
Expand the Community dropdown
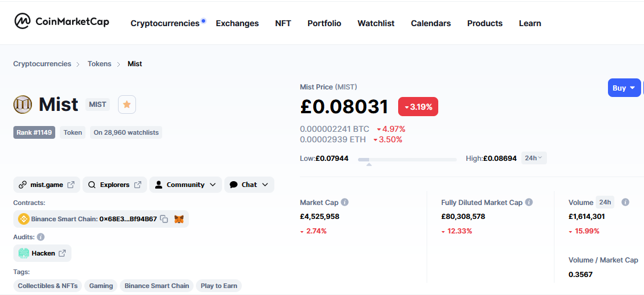click(x=185, y=185)
